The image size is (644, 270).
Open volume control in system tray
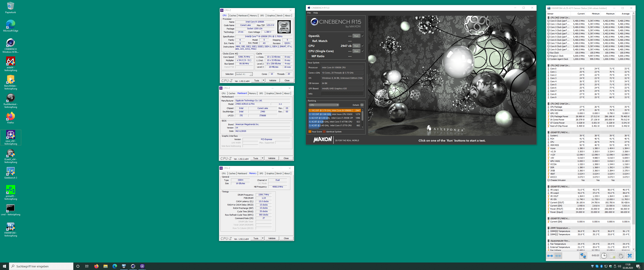point(619,266)
